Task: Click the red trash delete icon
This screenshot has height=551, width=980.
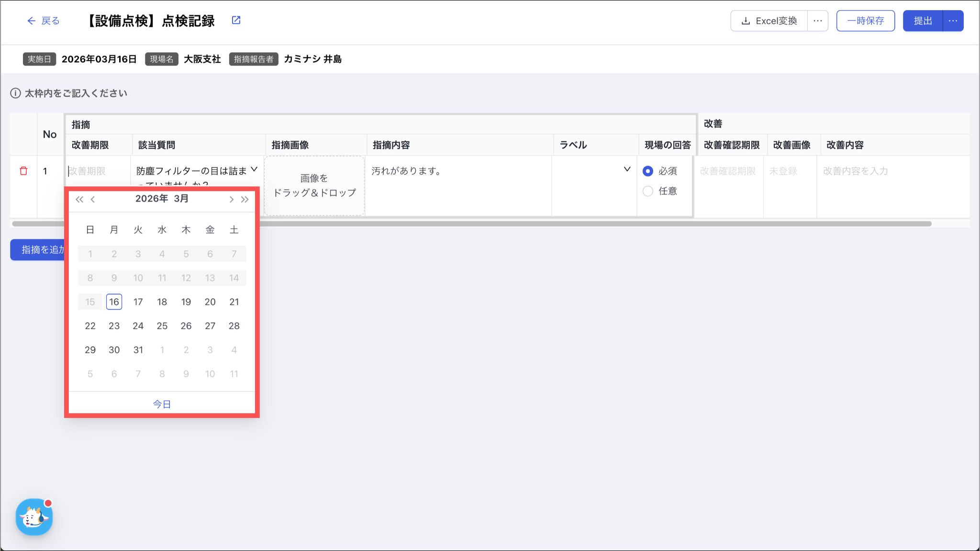Action: point(23,171)
